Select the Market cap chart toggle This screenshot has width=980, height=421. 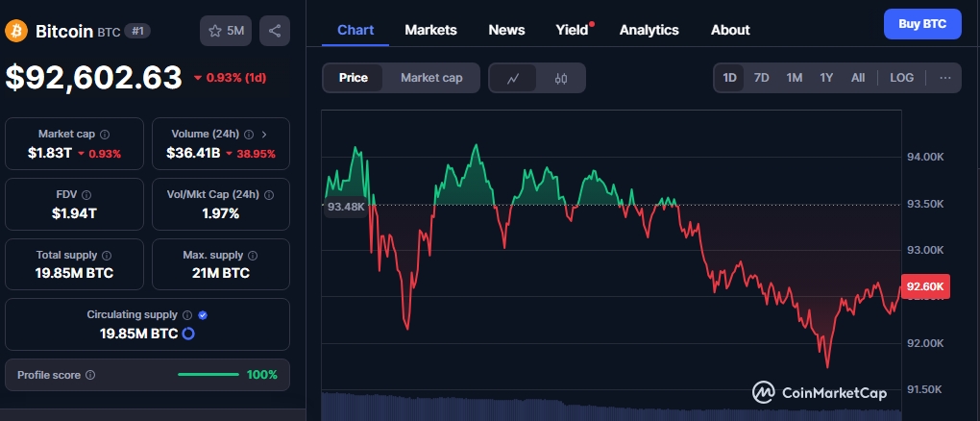coord(432,78)
